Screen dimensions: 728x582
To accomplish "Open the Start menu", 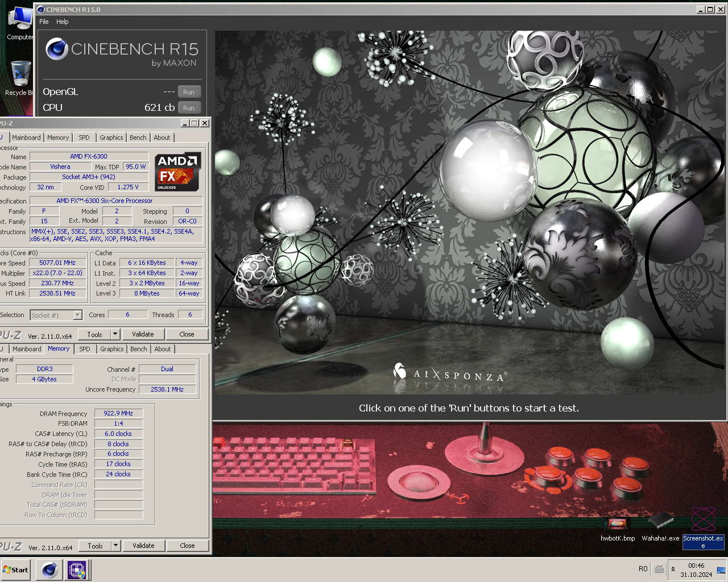I will 16,569.
